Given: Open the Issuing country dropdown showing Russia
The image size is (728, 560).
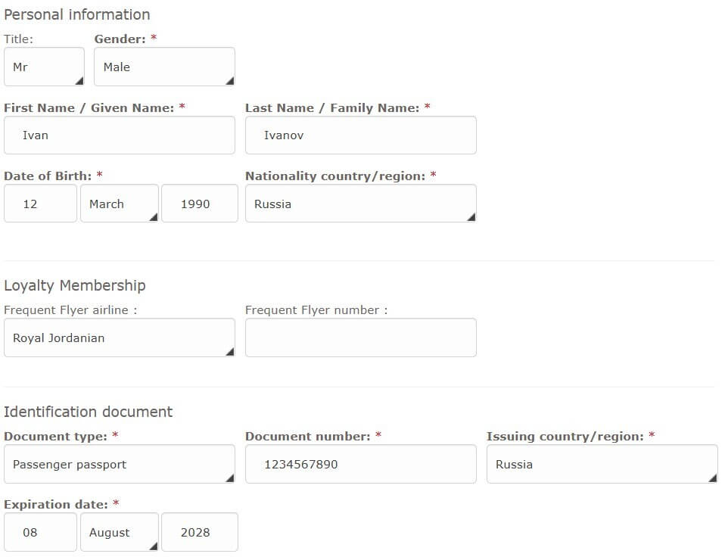Looking at the screenshot, I should 602,464.
